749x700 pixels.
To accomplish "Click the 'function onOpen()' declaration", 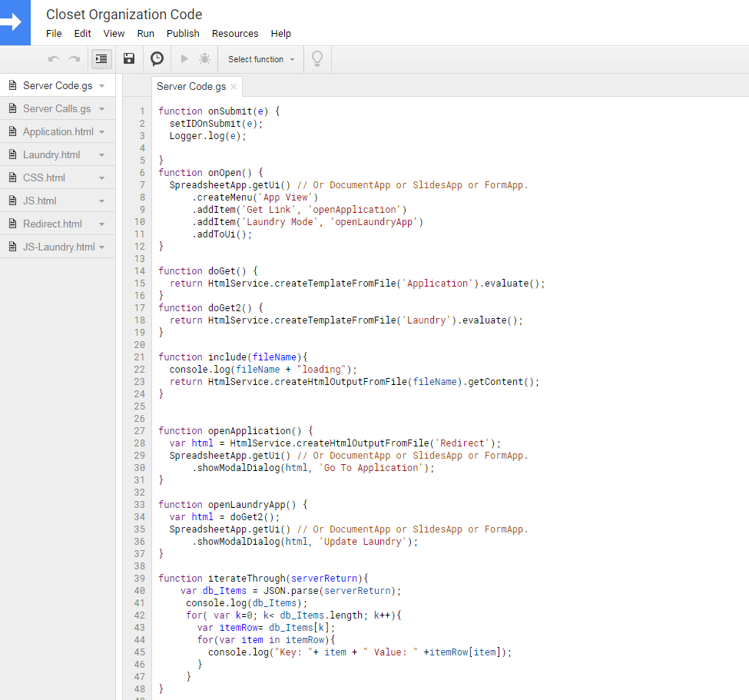I will tap(210, 172).
